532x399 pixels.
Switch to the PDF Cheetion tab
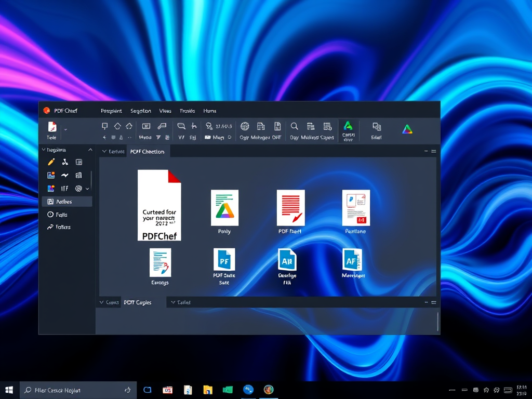(147, 152)
